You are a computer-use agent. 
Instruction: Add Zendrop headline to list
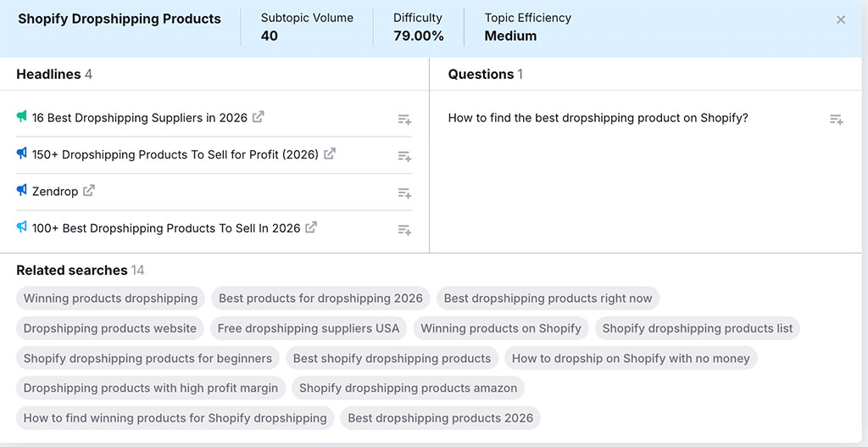[404, 193]
